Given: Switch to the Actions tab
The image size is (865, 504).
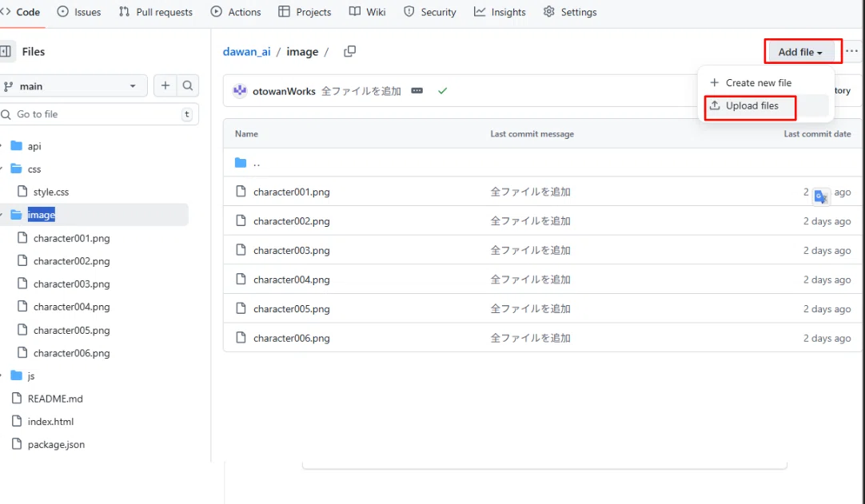Looking at the screenshot, I should (x=236, y=12).
